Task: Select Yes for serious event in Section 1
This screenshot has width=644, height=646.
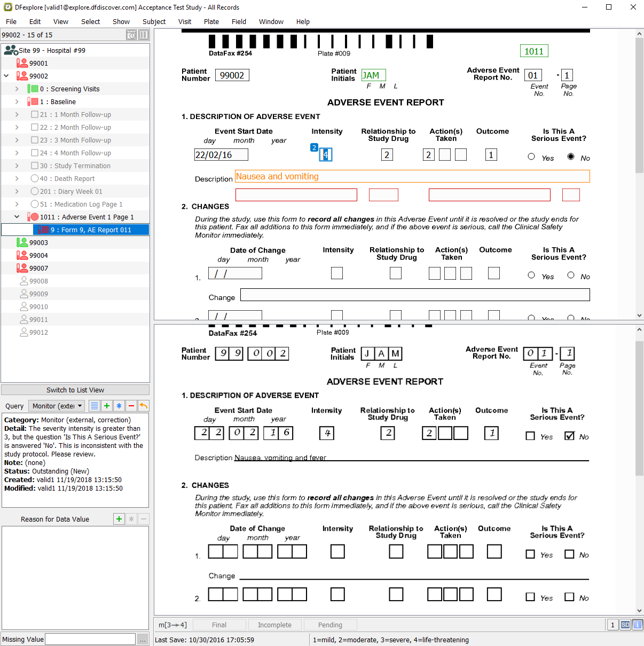Action: pos(531,156)
